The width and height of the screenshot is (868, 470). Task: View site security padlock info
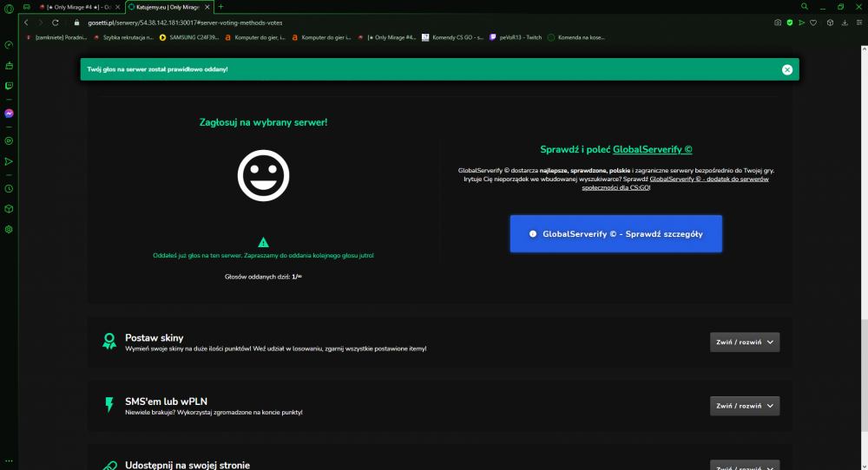77,23
